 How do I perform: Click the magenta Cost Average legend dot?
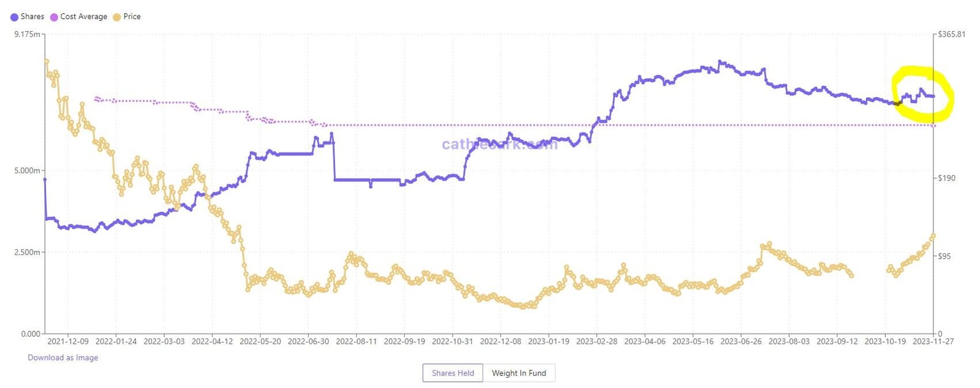click(53, 17)
